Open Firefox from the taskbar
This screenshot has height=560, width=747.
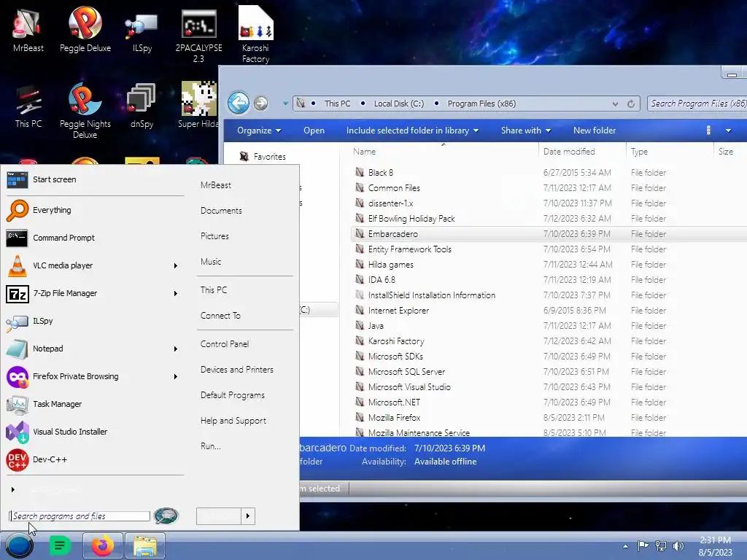pyautogui.click(x=102, y=545)
